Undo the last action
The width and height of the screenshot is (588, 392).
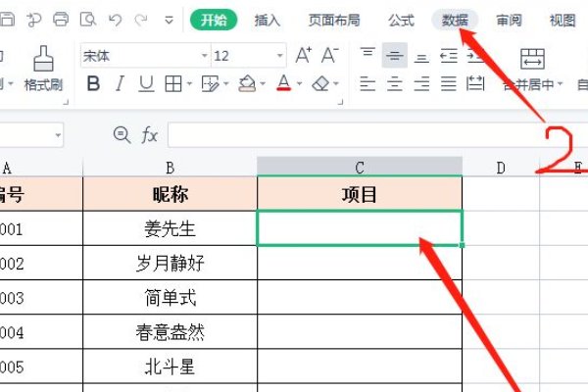point(115,20)
